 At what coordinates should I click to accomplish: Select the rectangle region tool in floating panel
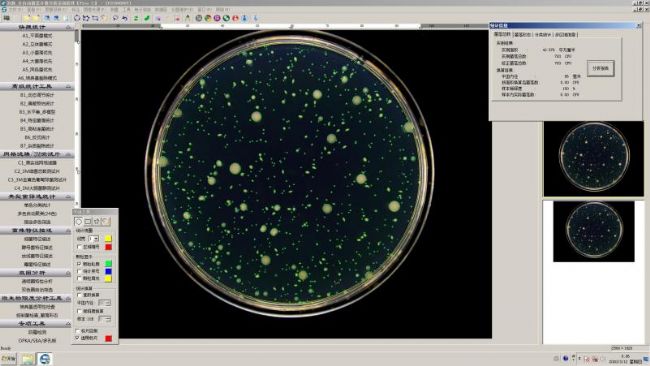tap(88, 221)
